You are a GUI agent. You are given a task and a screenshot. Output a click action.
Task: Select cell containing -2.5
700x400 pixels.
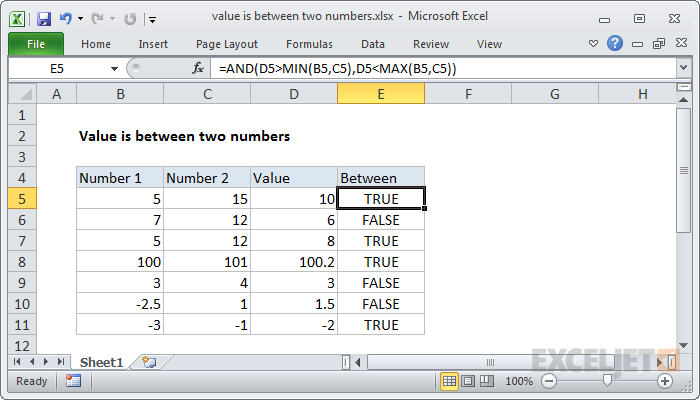coord(120,304)
